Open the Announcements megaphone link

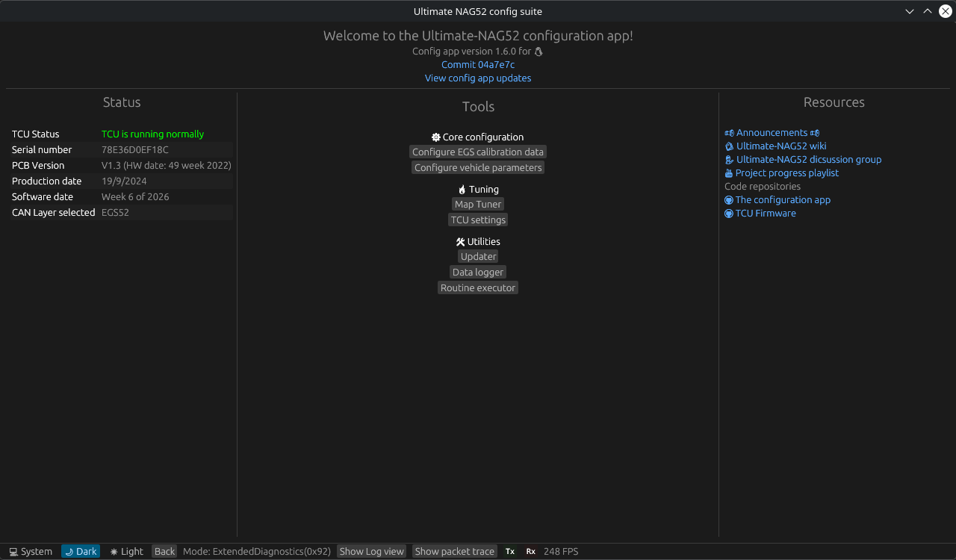(772, 133)
